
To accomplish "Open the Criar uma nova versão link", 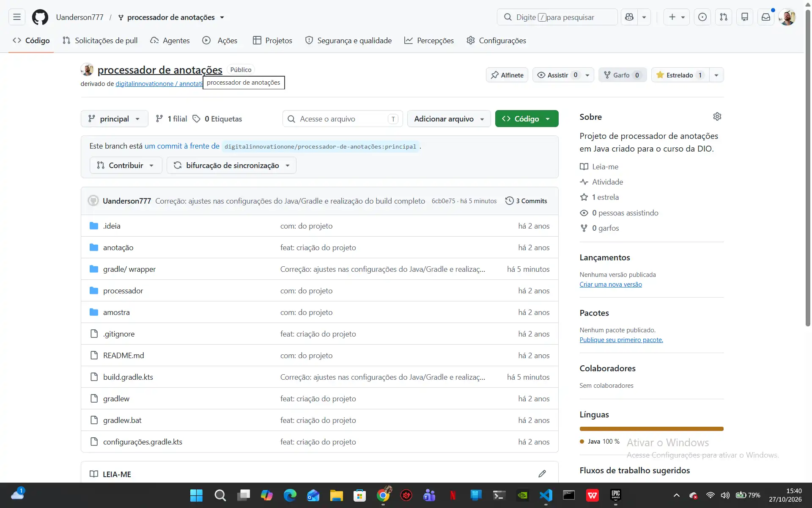I will pos(611,284).
